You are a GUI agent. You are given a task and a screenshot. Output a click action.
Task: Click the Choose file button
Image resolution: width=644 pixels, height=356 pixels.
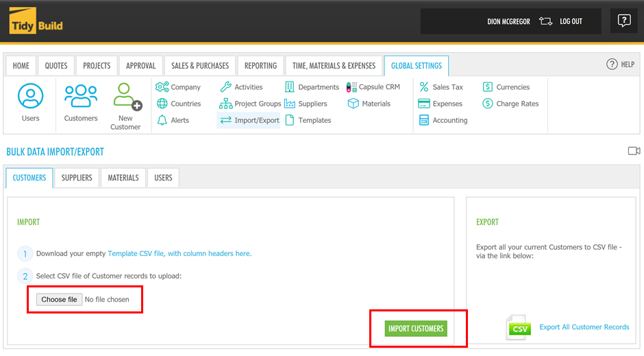tap(59, 300)
